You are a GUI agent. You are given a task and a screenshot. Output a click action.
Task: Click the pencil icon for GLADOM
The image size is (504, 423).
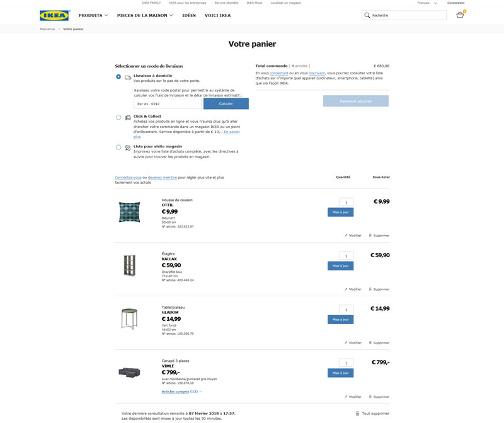click(x=346, y=342)
